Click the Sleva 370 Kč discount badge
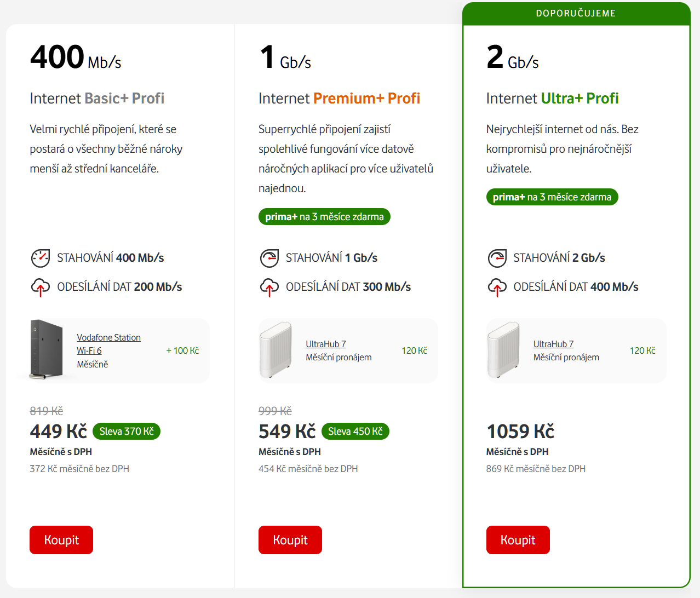The height and width of the screenshot is (598, 700). (x=127, y=432)
